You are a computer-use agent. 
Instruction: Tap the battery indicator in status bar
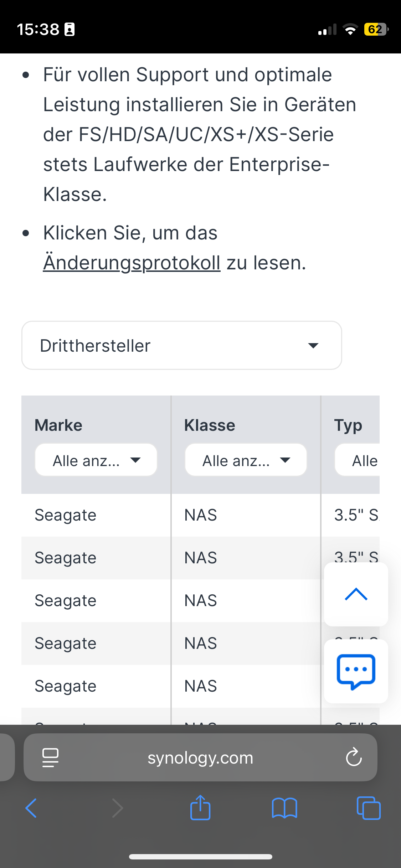tap(375, 29)
